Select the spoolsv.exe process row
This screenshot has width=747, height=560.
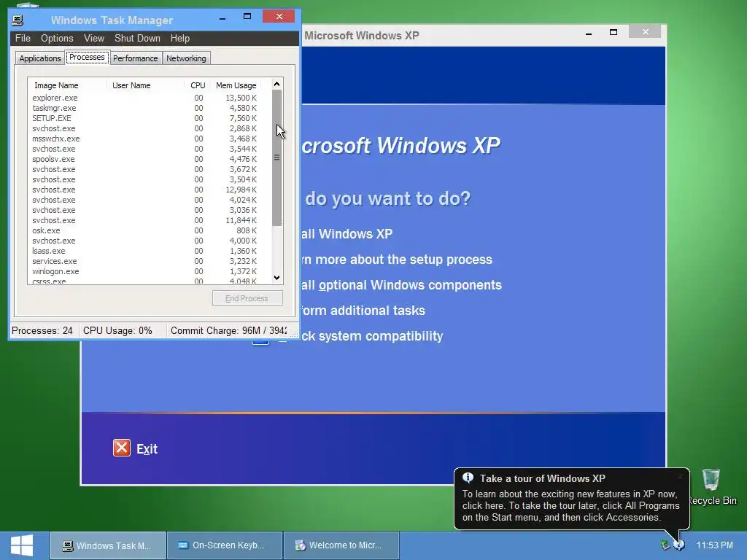click(145, 159)
